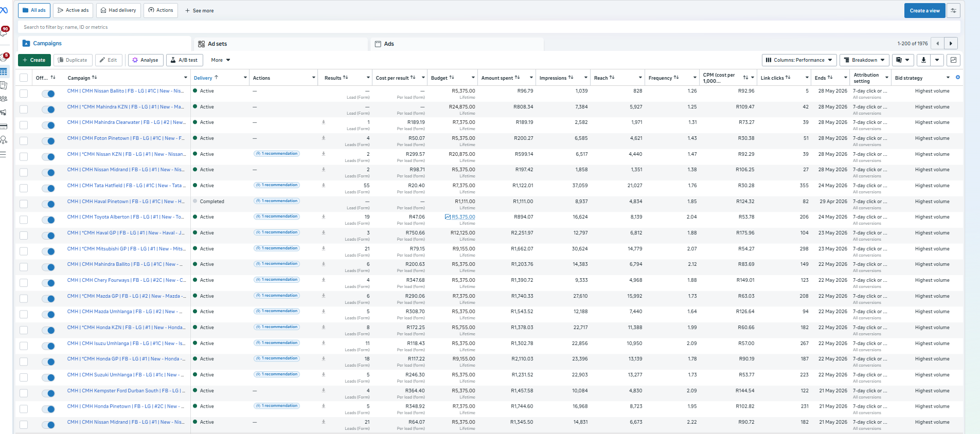The height and width of the screenshot is (434, 980).
Task: Turn off CMH Chery Fourways campaign toggle
Action: [x=48, y=283]
